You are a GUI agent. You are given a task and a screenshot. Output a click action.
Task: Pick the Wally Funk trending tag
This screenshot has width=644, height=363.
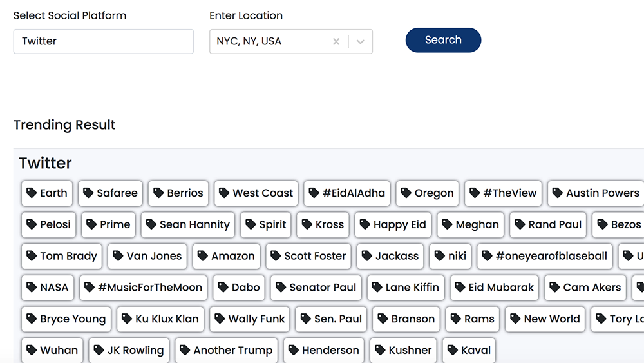tap(250, 319)
